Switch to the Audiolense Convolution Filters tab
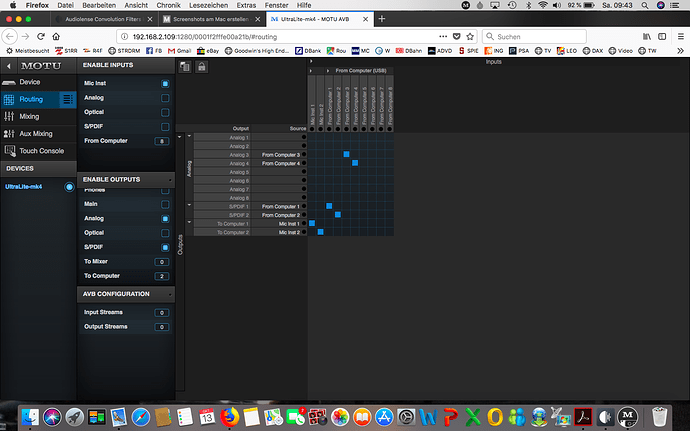This screenshot has width=690, height=431. [x=103, y=19]
